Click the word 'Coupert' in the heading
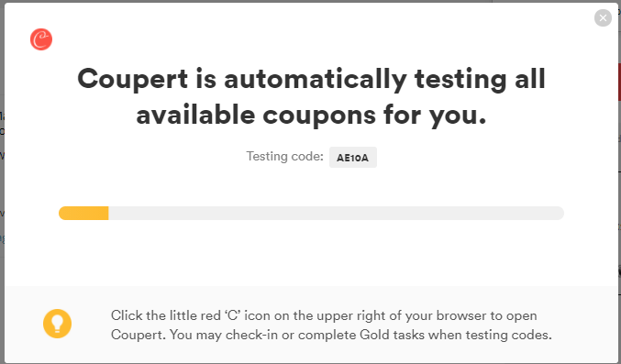The width and height of the screenshot is (621, 364). point(133,79)
